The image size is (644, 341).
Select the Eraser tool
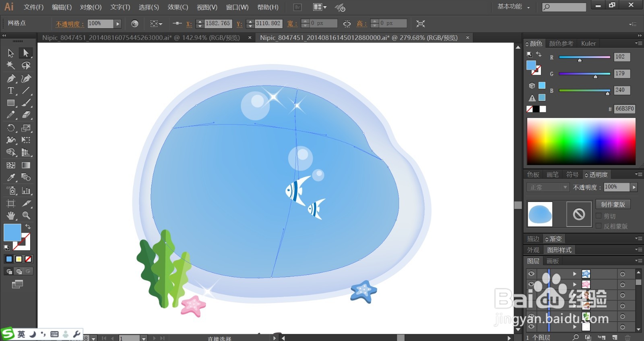click(x=26, y=115)
